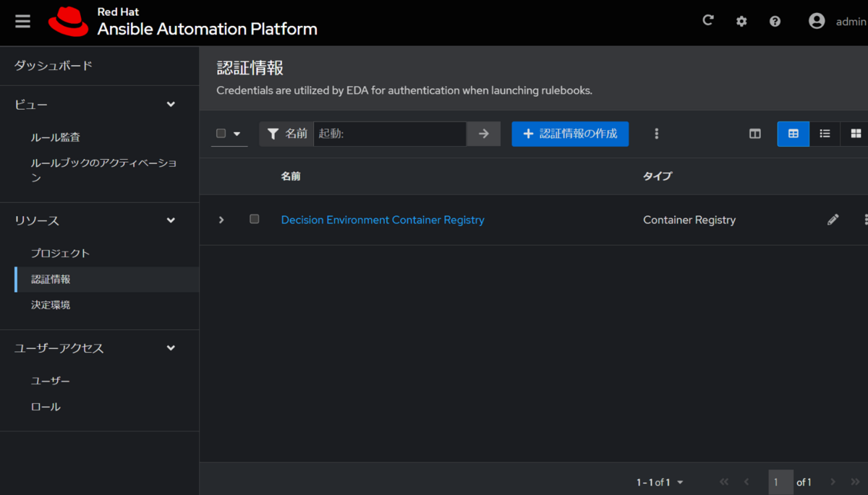Open the help question mark menu
This screenshot has height=495, width=868.
(x=775, y=20)
